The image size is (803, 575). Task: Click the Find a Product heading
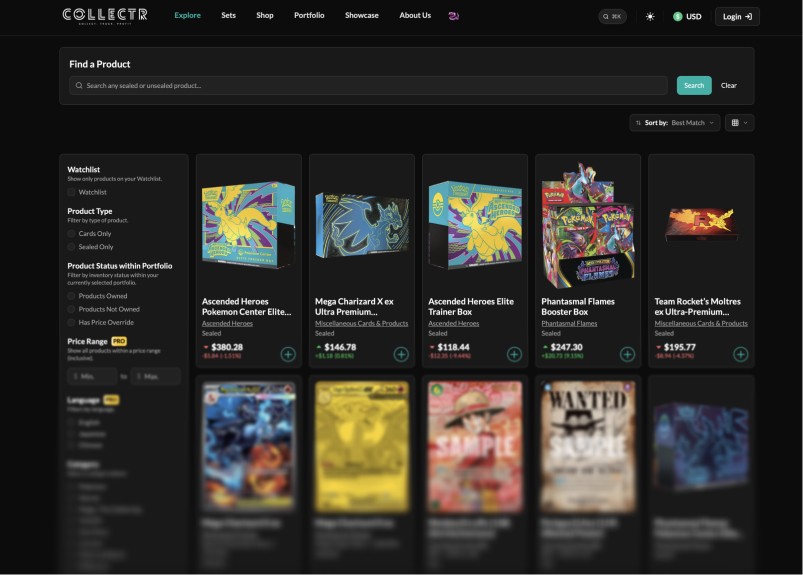[x=100, y=64]
